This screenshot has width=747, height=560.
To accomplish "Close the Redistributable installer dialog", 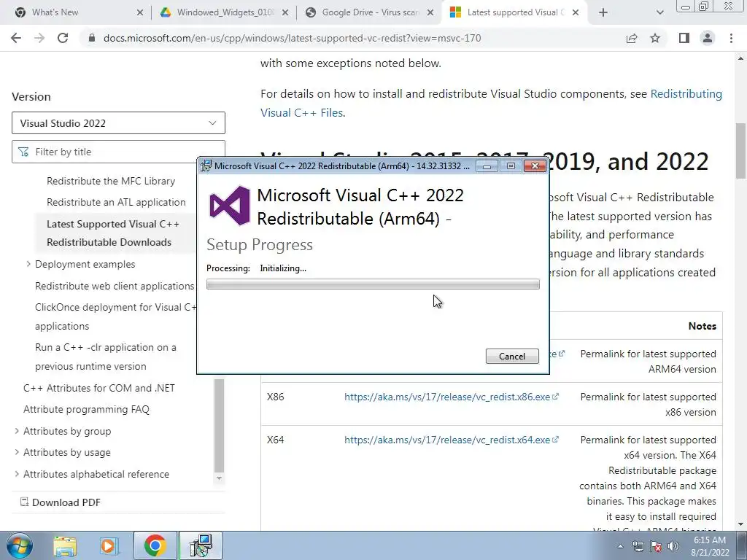I will tap(535, 166).
